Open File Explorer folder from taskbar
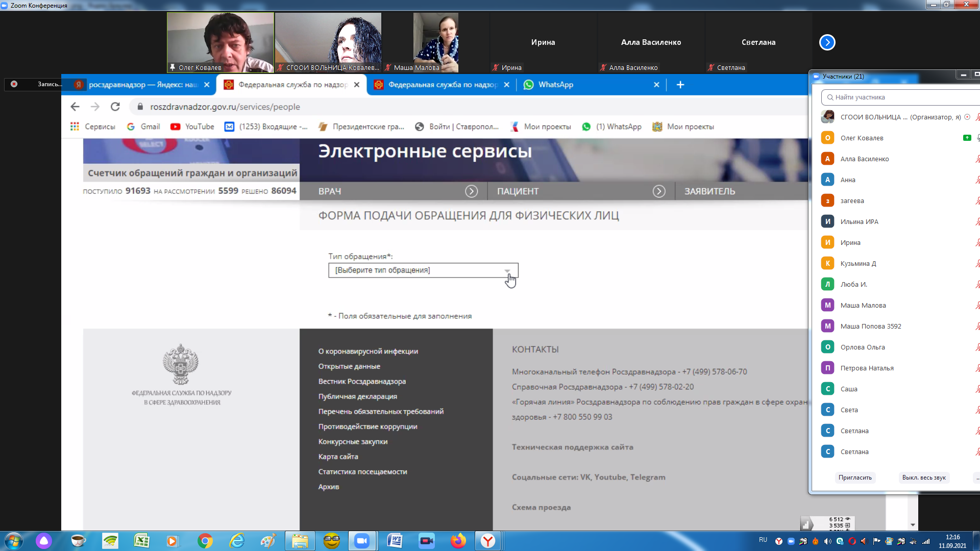Image resolution: width=980 pixels, height=551 pixels. (300, 541)
